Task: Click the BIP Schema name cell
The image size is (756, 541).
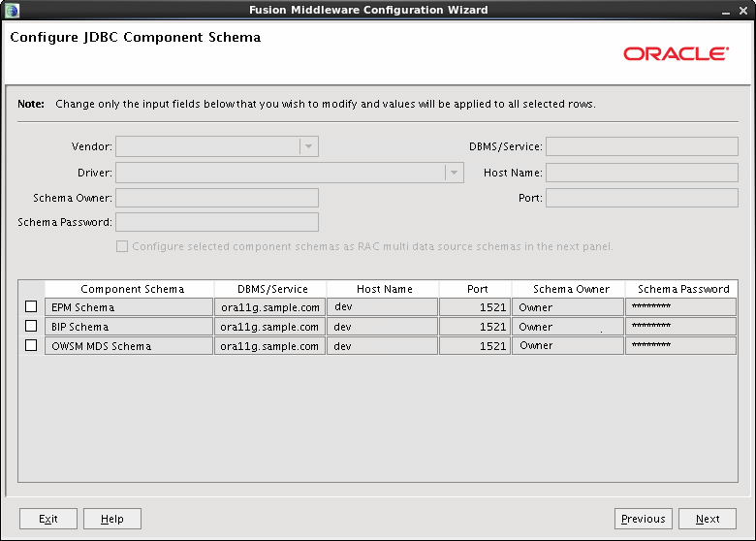Action: click(x=129, y=327)
